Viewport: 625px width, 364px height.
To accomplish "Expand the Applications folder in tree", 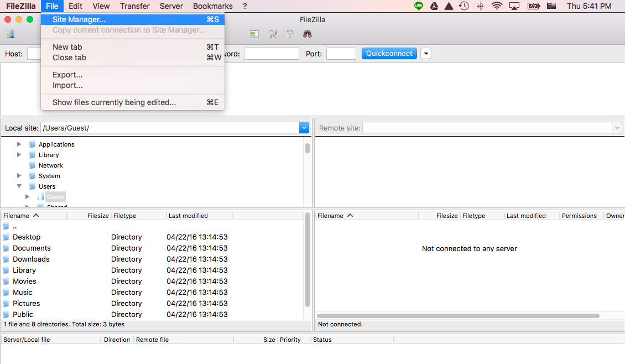I will [19, 144].
